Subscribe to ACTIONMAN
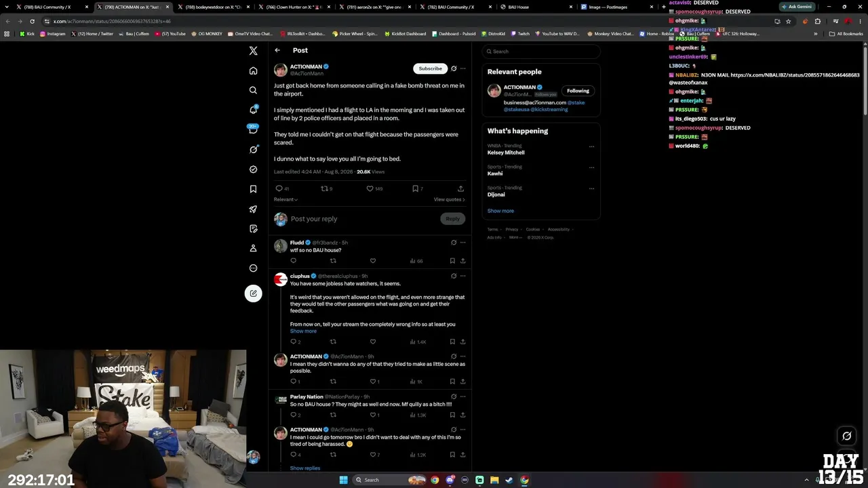Screen dimensions: 868x488 click(x=430, y=68)
